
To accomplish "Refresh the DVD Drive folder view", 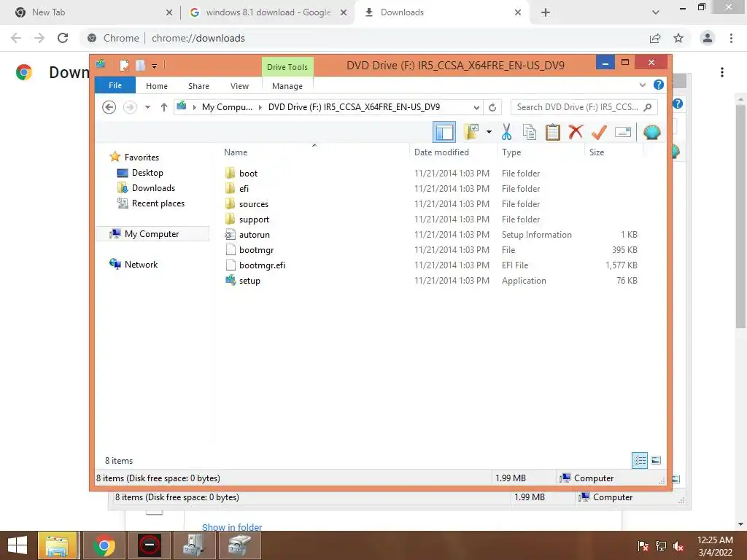I will click(x=492, y=108).
